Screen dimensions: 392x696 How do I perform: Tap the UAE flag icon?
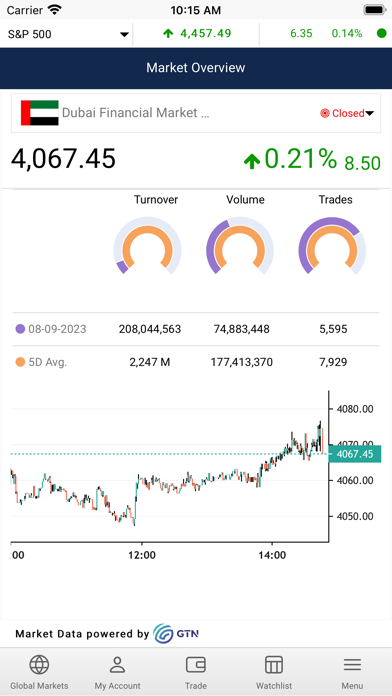40,113
